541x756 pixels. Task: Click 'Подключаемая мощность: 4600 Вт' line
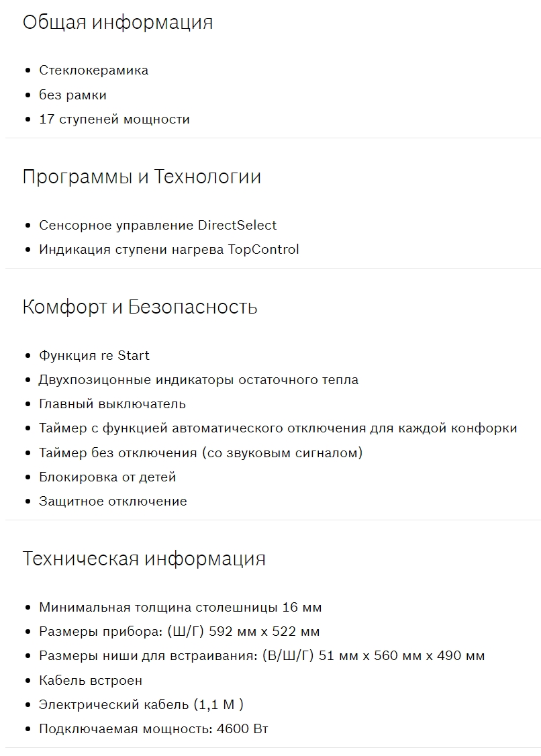pyautogui.click(x=154, y=729)
